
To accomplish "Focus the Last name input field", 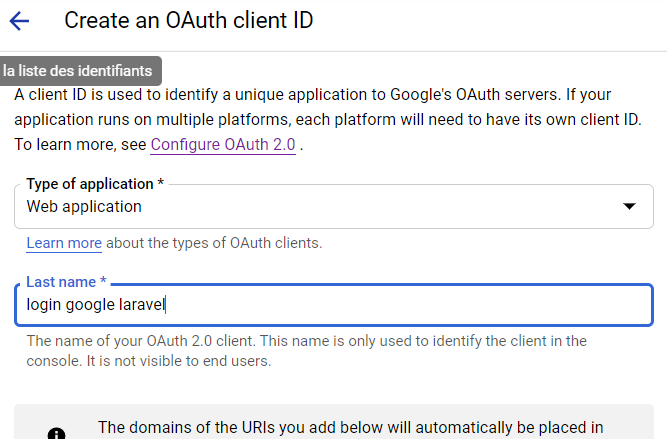I will [x=334, y=305].
